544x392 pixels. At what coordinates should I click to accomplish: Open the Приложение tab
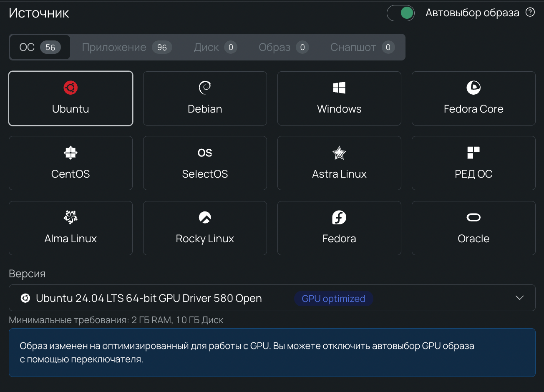[x=127, y=47]
